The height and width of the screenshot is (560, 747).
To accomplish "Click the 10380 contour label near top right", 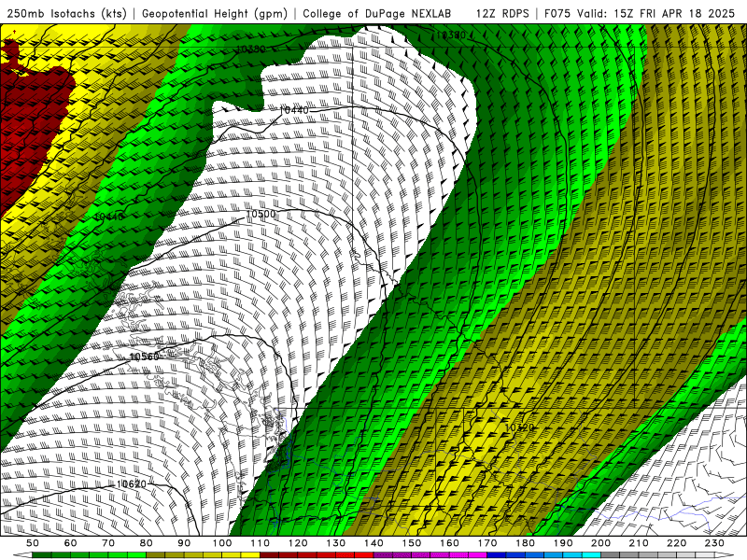I will click(451, 35).
